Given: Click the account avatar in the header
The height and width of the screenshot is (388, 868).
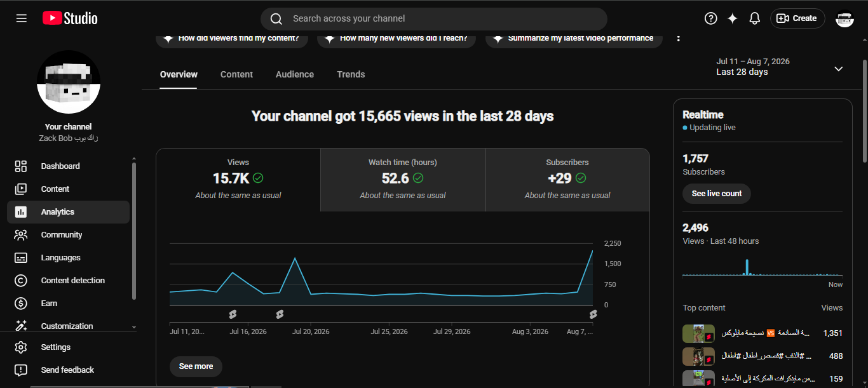Looking at the screenshot, I should point(844,18).
